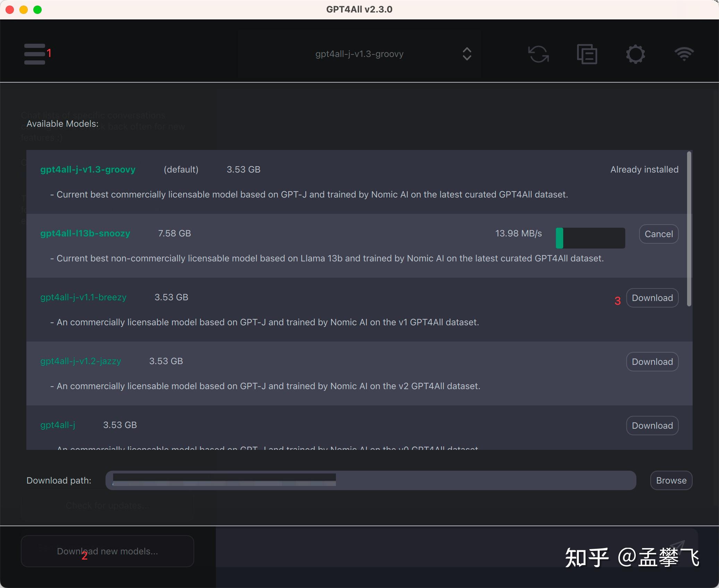Collapse the model selection combo box
719x588 pixels.
[466, 54]
